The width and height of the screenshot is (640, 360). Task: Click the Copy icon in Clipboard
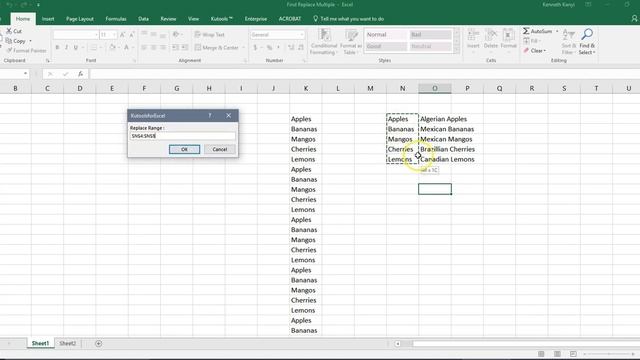point(9,41)
